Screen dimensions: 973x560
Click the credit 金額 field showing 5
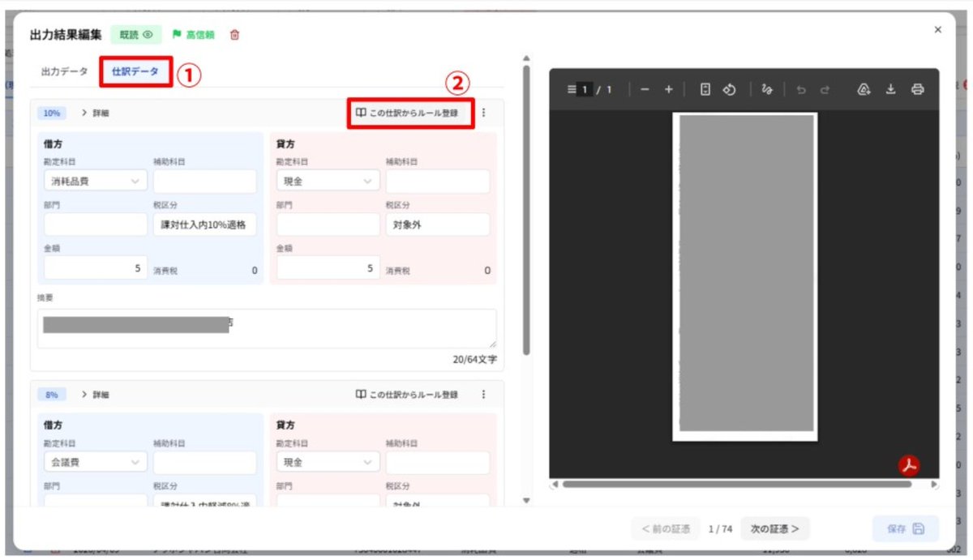[328, 268]
